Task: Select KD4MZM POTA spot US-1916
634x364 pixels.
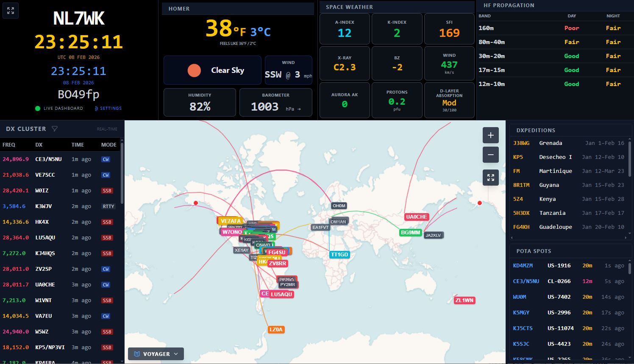Action: (x=568, y=266)
